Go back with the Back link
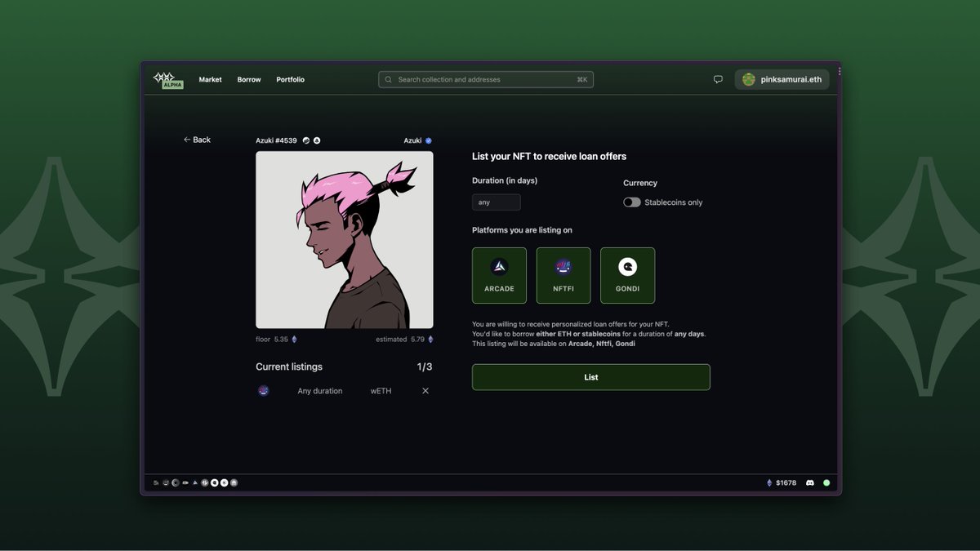 coord(197,140)
